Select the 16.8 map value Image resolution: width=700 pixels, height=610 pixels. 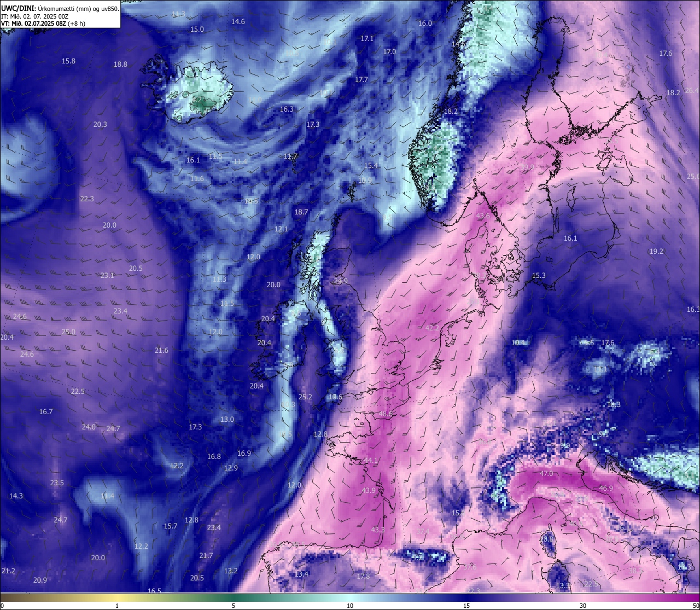(214, 457)
